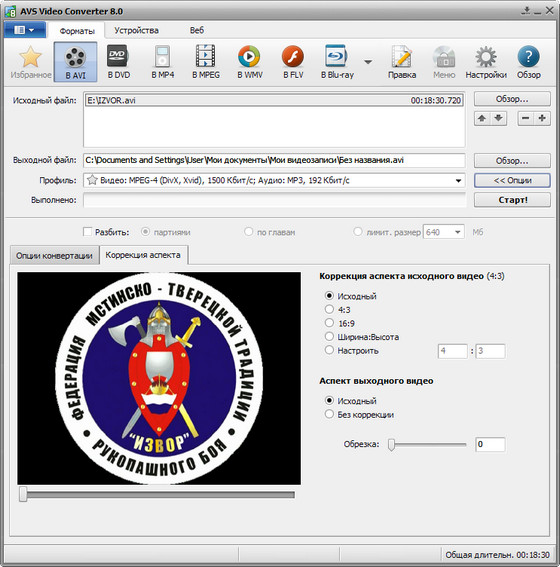Click Обзор next to output file
Viewport: 560px width, 567px height.
(512, 161)
